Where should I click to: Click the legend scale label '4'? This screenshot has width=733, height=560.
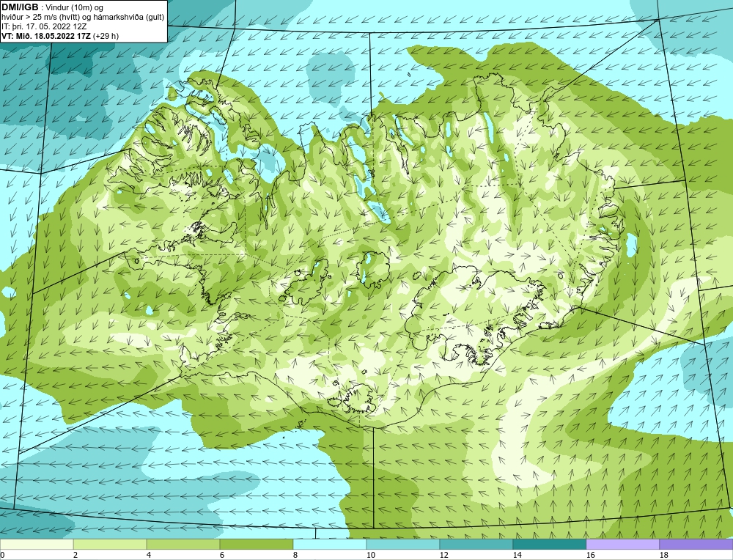point(149,556)
